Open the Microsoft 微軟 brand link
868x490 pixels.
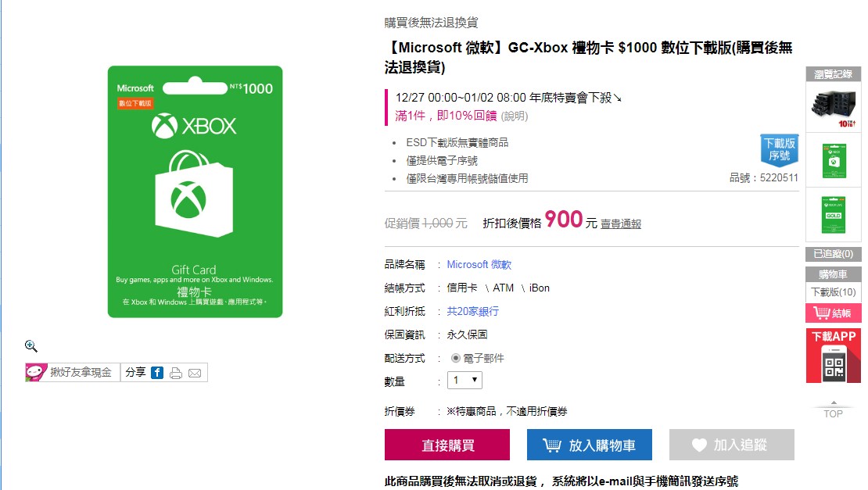pos(478,263)
